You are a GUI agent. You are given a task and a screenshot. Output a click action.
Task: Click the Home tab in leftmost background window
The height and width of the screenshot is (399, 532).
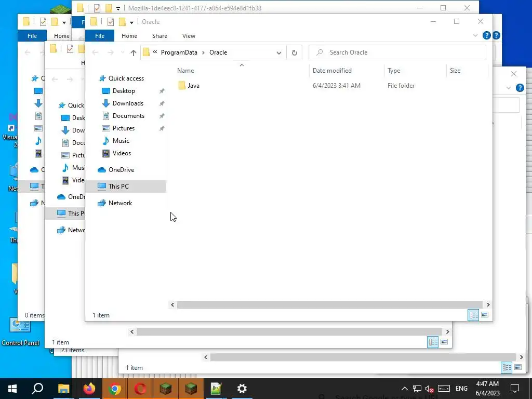(62, 36)
